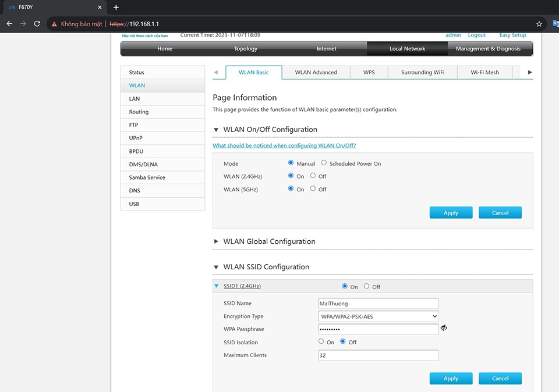
Task: Click the browser forward arrow
Action: click(x=23, y=24)
